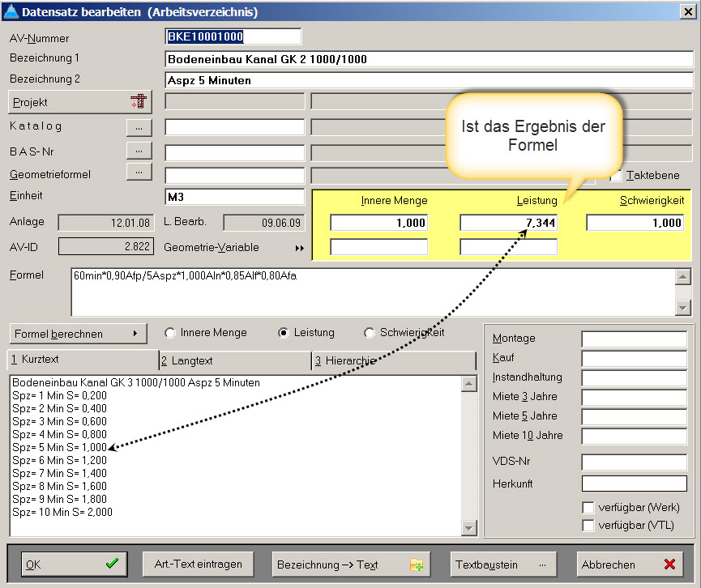Select the Innere Menge radio button
This screenshot has height=588, width=701.
pos(170,333)
